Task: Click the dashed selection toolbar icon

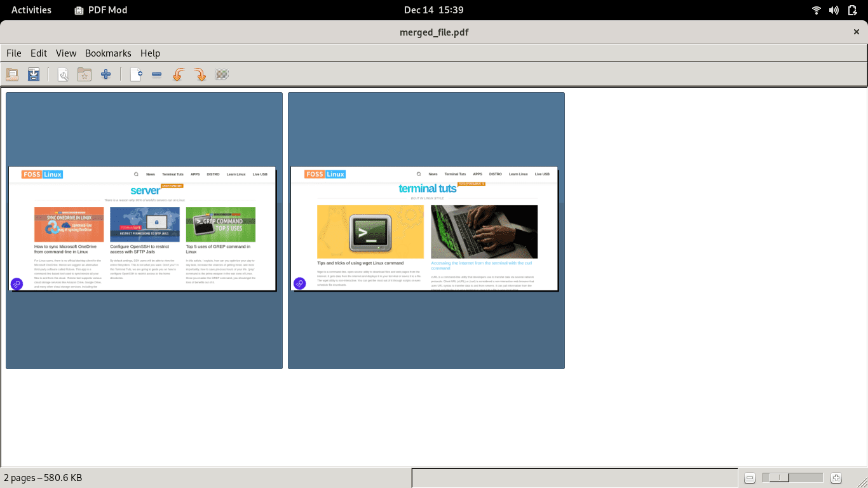Action: click(x=221, y=75)
